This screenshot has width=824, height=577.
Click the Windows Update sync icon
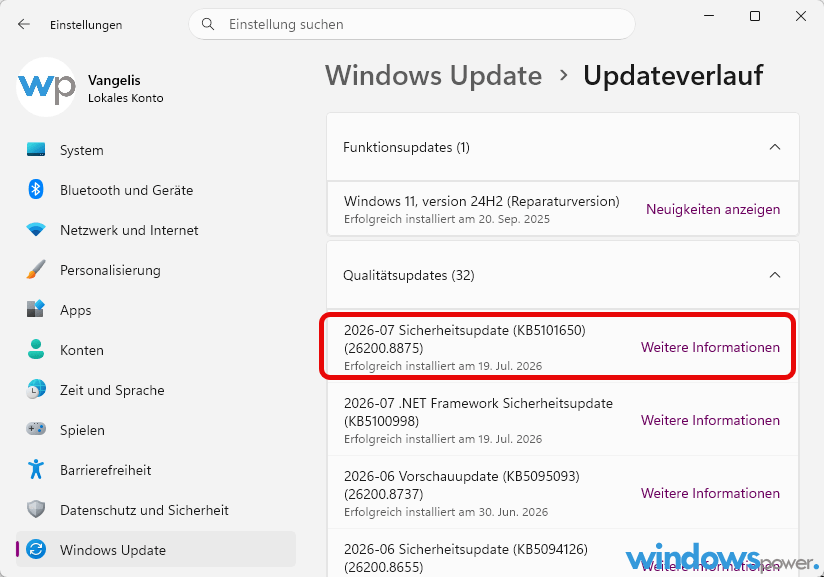[36, 549]
